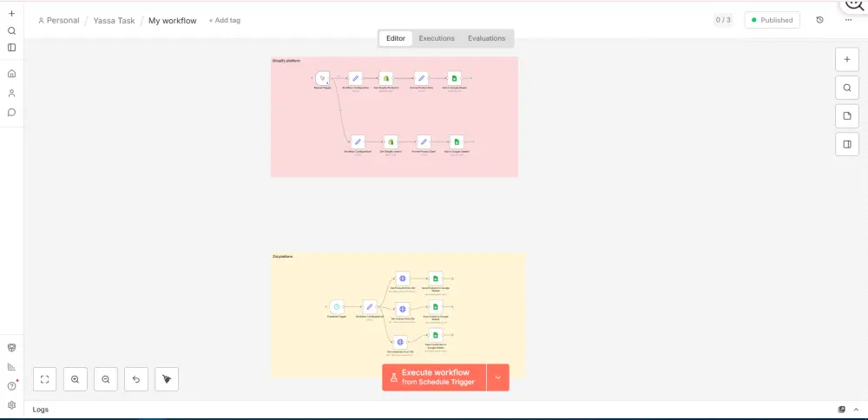Zoom out of the canvas

[x=106, y=379]
